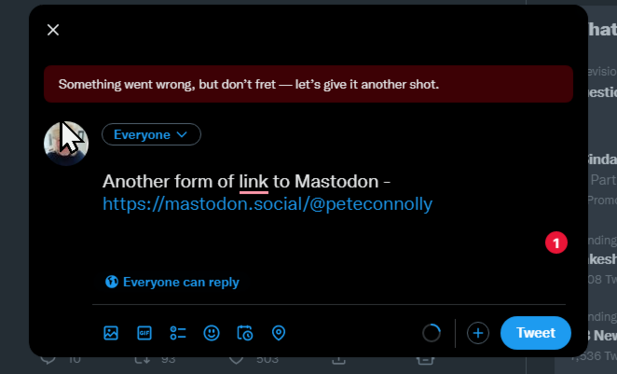
Task: Tag a location with the pin icon
Action: point(279,333)
